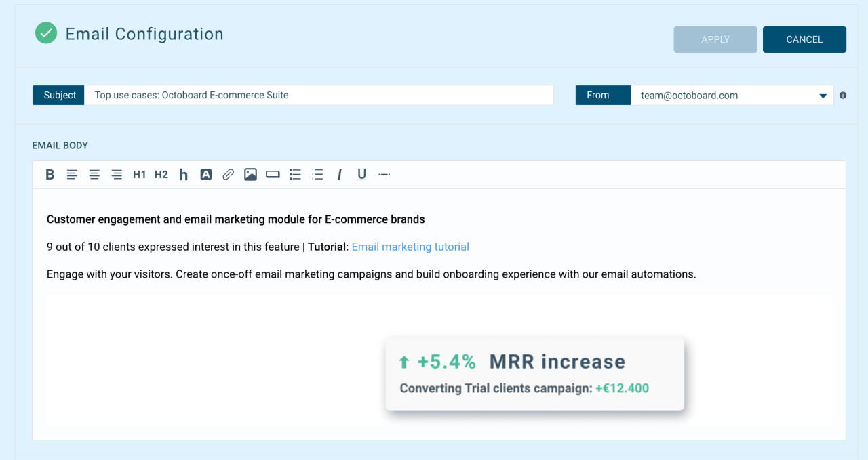The height and width of the screenshot is (460, 868).
Task: Click the CANCEL button
Action: coord(804,39)
